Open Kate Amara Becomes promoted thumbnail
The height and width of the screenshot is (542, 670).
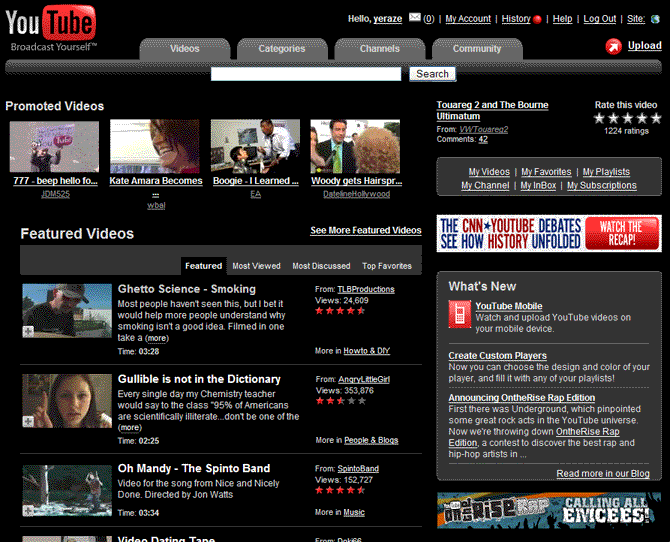155,147
